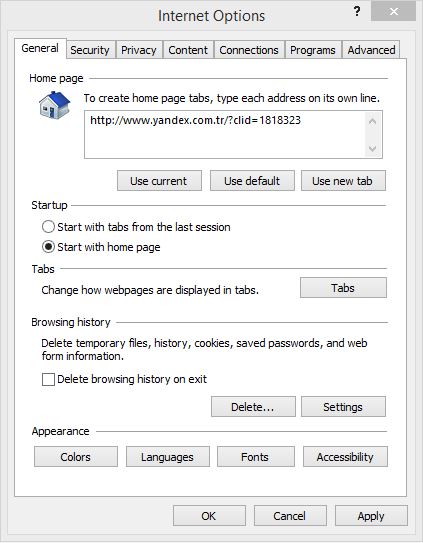Switch to the Security tab
This screenshot has width=423, height=543.
(90, 50)
